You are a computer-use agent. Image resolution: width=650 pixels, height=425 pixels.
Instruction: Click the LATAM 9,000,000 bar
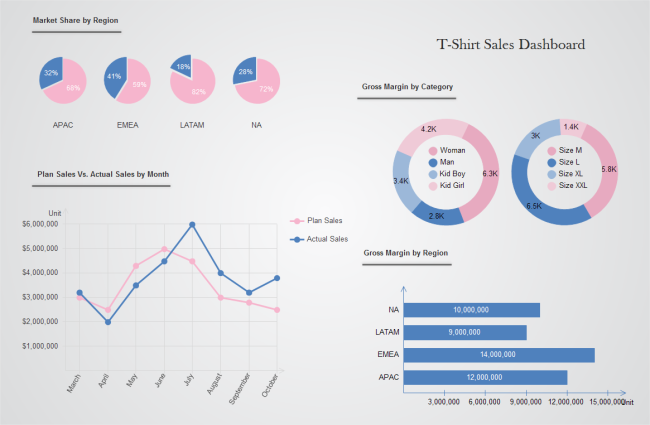point(465,333)
